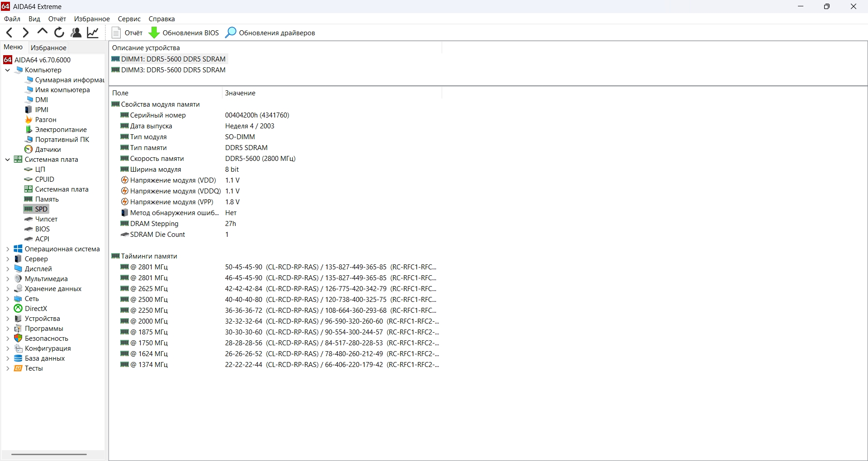Open the Сервис menu
The height and width of the screenshot is (461, 868).
click(x=129, y=19)
